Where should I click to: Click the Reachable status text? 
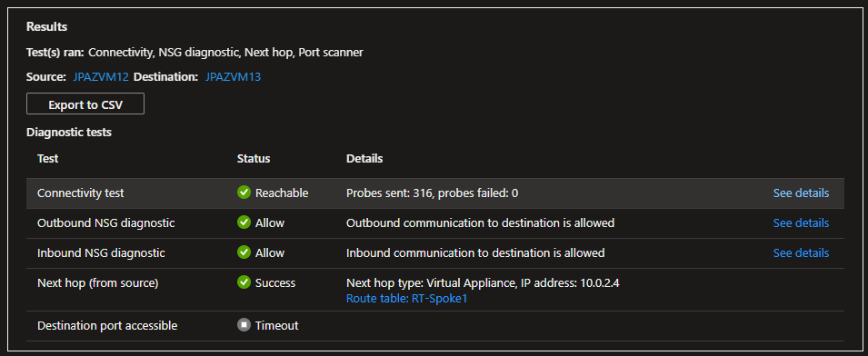282,193
